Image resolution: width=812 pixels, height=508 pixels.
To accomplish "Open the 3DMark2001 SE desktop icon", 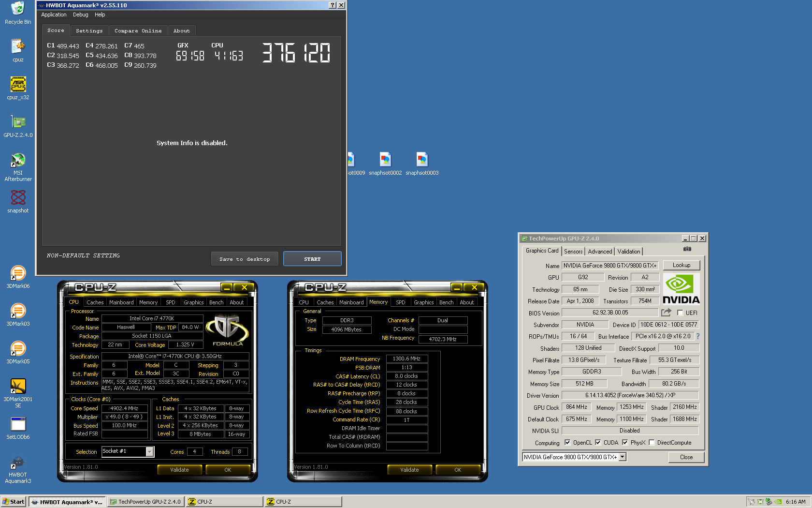I will click(18, 393).
